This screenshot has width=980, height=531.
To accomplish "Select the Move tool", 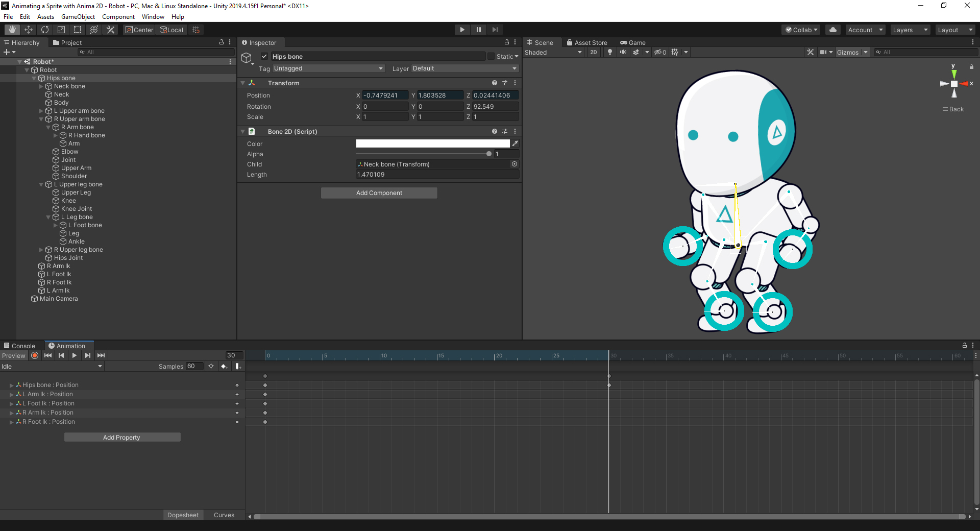I will click(29, 30).
